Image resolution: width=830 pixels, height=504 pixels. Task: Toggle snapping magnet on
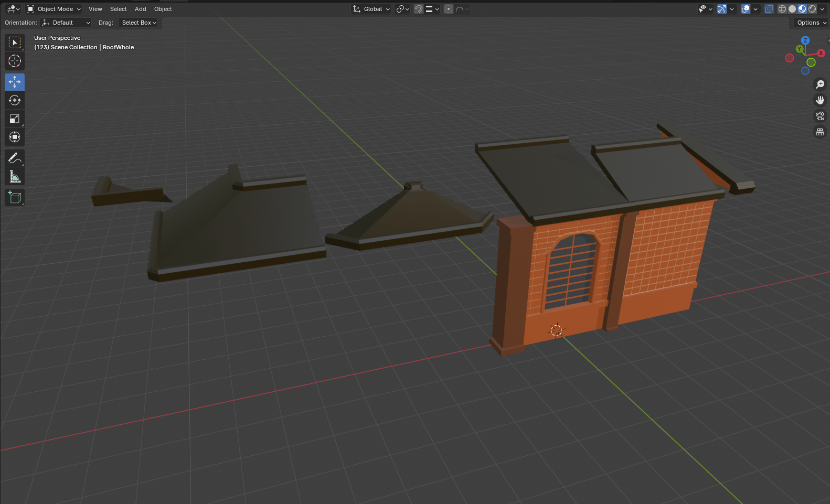coord(419,9)
